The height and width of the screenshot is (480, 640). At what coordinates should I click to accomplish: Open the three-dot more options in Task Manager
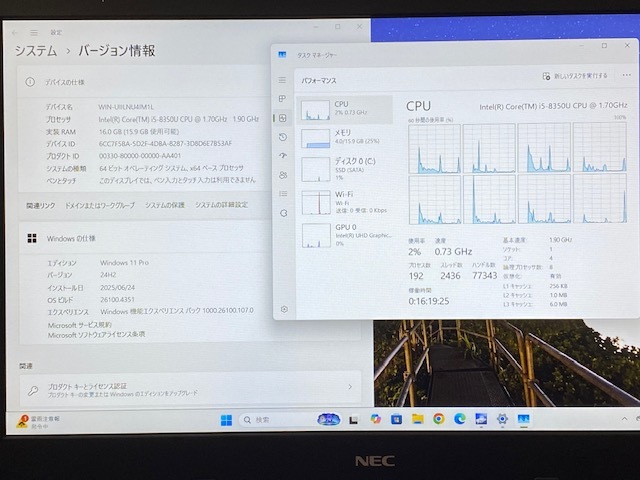(x=627, y=75)
